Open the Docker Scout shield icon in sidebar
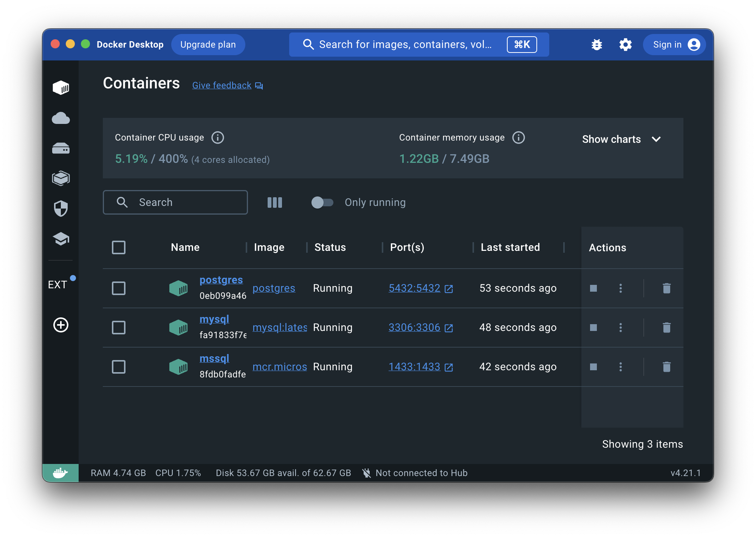This screenshot has width=756, height=538. point(61,209)
